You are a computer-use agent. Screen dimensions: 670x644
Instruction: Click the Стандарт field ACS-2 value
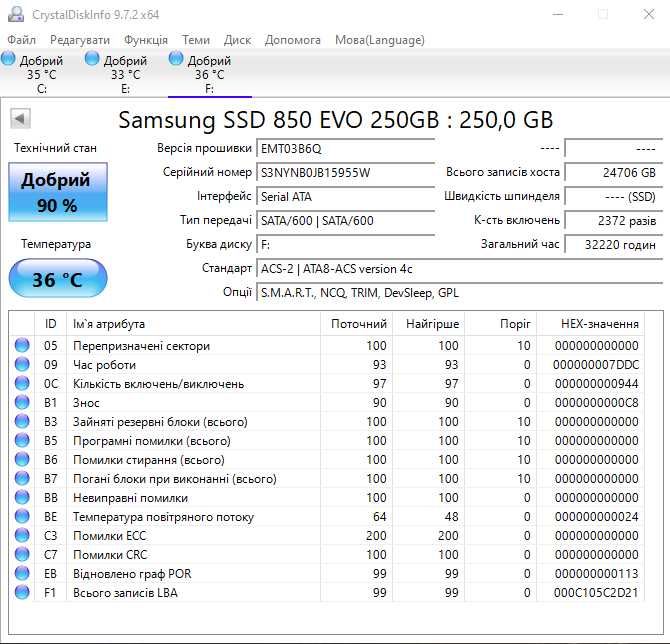pyautogui.click(x=459, y=269)
